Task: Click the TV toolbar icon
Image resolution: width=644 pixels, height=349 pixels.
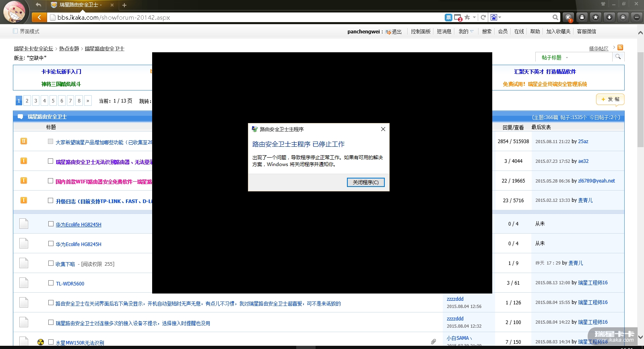Action: click(623, 17)
